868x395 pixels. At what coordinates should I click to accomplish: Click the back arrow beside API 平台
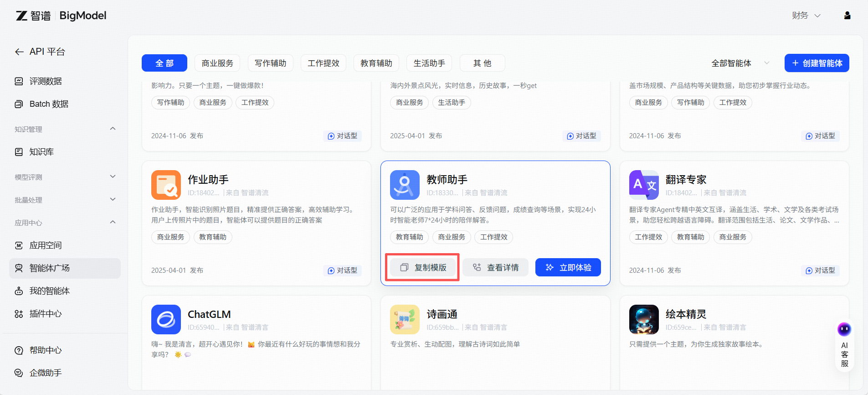tap(19, 52)
